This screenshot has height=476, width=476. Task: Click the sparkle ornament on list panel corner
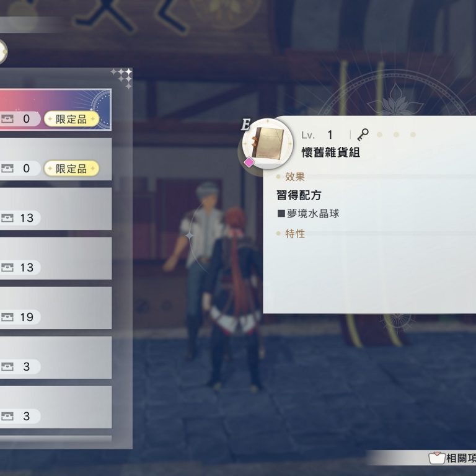122,78
